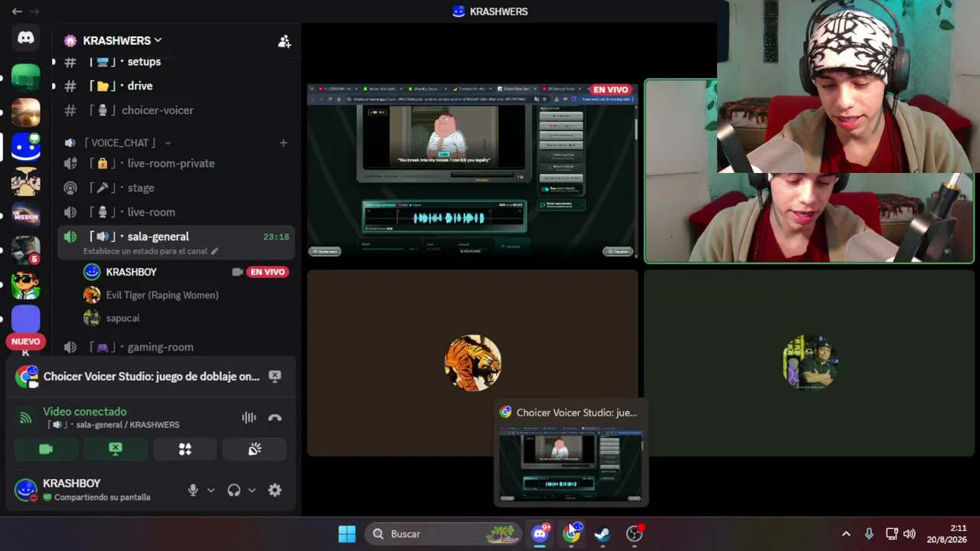Join the gaming-room voice channel
This screenshot has width=980, height=551.
[x=175, y=347]
